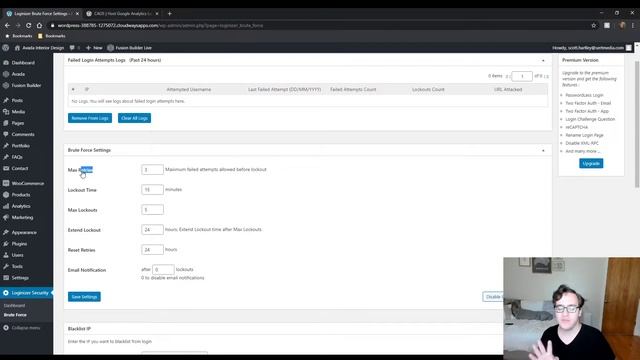Open the Tools menu

click(17, 267)
